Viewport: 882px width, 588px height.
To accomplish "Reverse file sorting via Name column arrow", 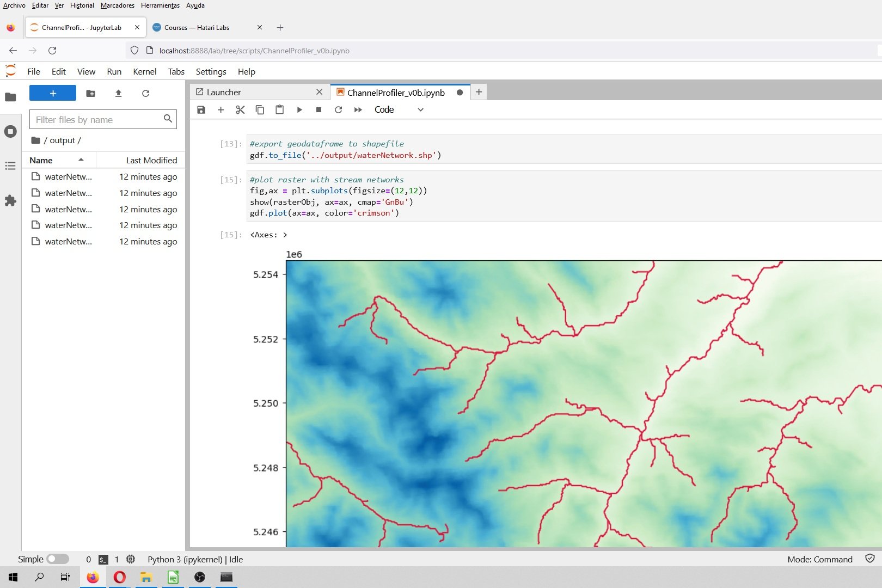I will pos(81,160).
